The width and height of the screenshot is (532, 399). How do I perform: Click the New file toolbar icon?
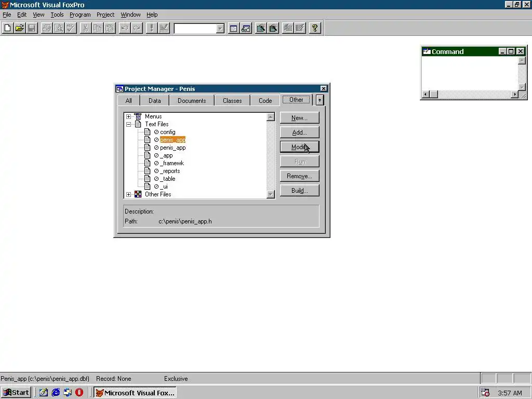[x=7, y=28]
